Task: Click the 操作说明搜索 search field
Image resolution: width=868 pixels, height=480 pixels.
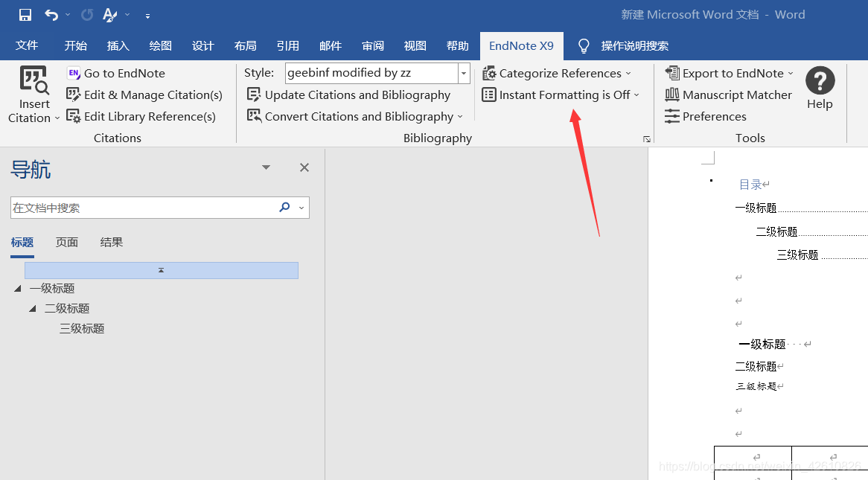Action: click(x=634, y=46)
